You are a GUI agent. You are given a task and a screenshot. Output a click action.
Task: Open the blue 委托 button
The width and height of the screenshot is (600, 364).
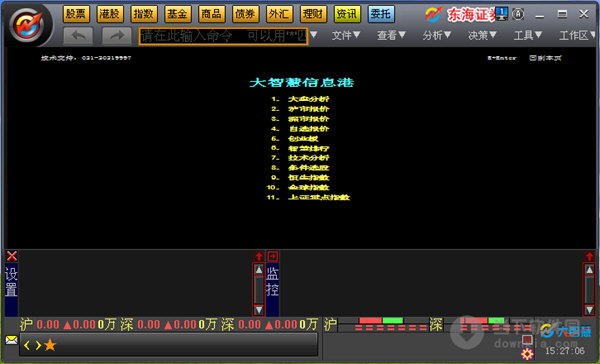(x=381, y=14)
